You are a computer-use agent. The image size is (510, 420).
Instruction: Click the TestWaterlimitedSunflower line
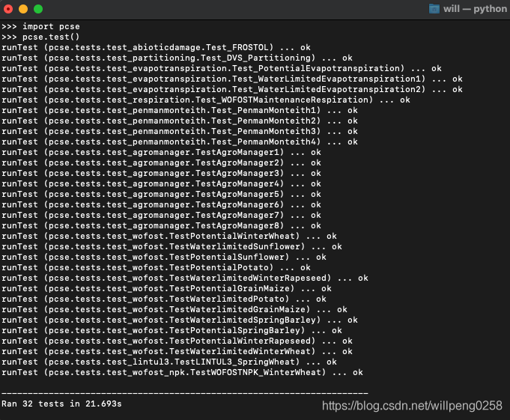tap(171, 246)
